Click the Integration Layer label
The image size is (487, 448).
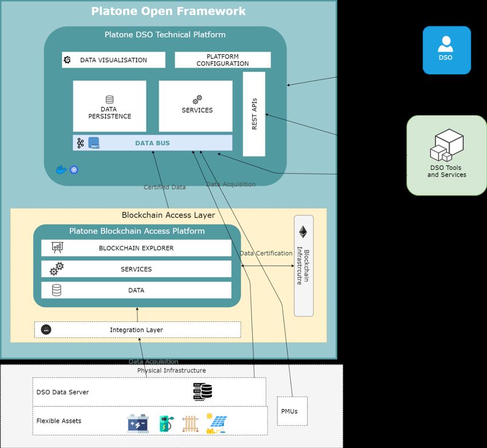[136, 330]
